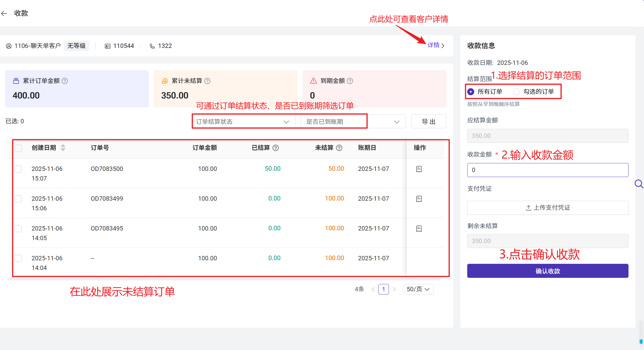Expand the 订单结算状态 dropdown
This screenshot has width=644, height=350.
pos(243,122)
